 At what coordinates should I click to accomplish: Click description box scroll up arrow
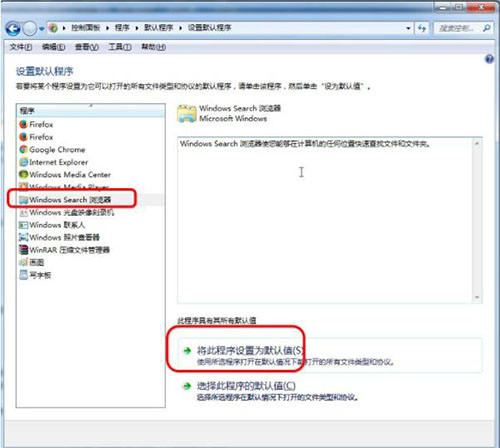(477, 143)
